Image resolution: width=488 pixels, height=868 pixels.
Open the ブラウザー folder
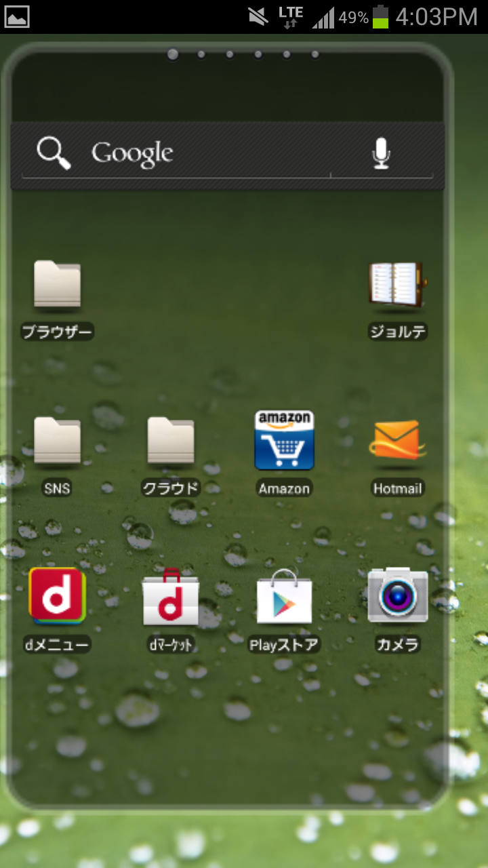[x=58, y=298]
